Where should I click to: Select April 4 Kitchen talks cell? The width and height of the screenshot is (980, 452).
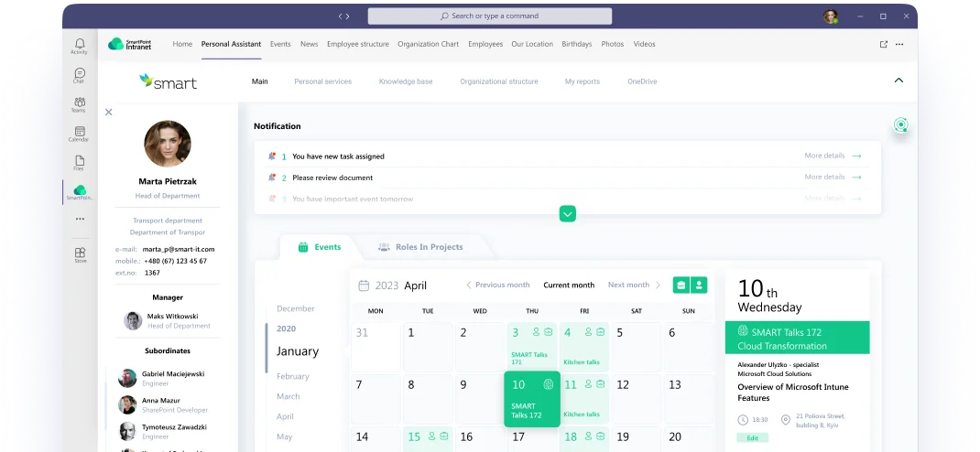(583, 348)
